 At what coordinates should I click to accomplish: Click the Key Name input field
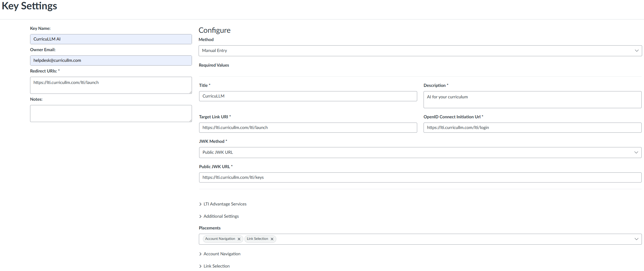click(111, 39)
